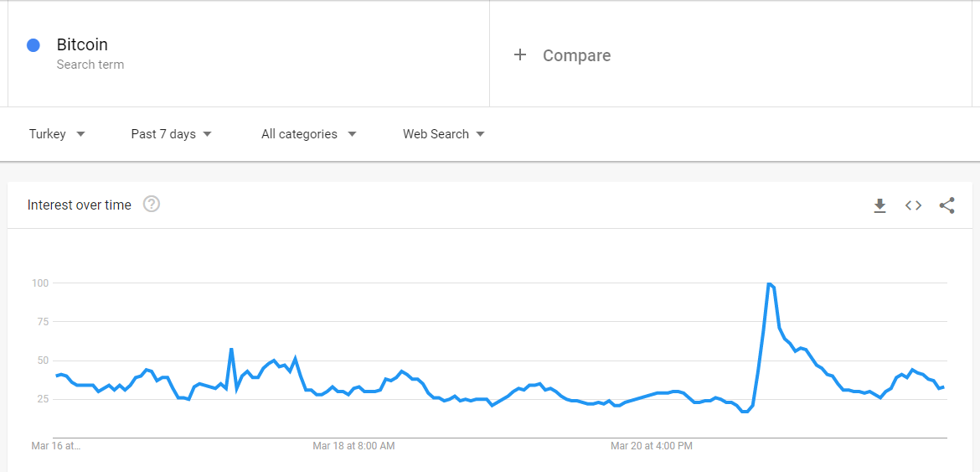Click the 25 y-axis gridline label

tap(40, 399)
